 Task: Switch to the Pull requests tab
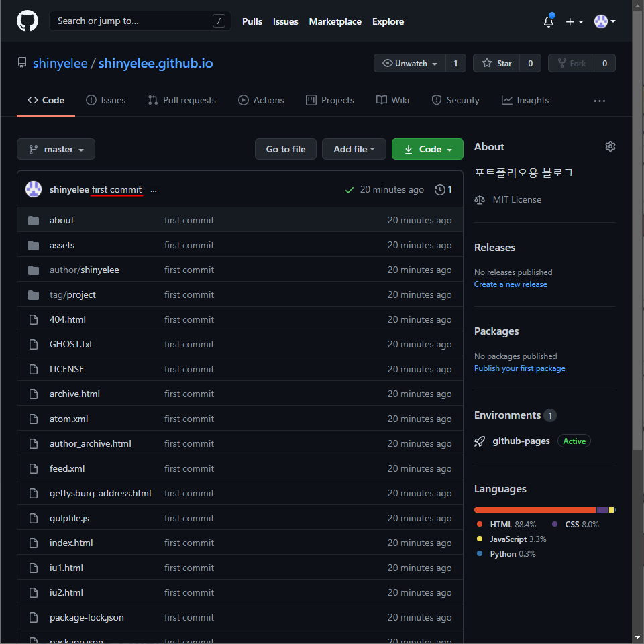pos(182,100)
